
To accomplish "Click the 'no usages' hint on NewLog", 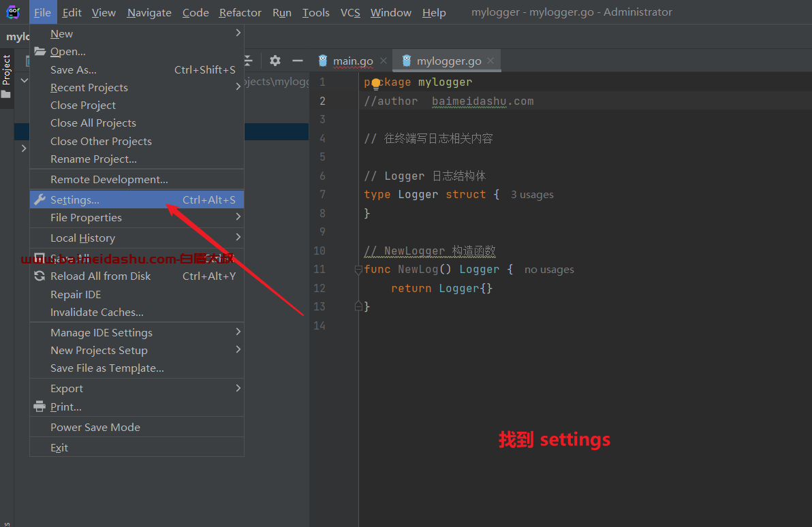I will pyautogui.click(x=549, y=270).
